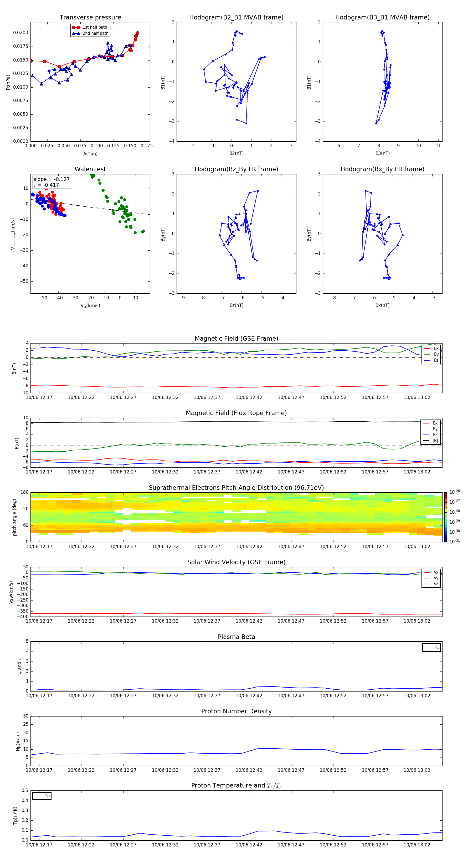This screenshot has width=473, height=868.
Task: Click the "V_A(km/s)" x-axis label
Action: pos(90,306)
